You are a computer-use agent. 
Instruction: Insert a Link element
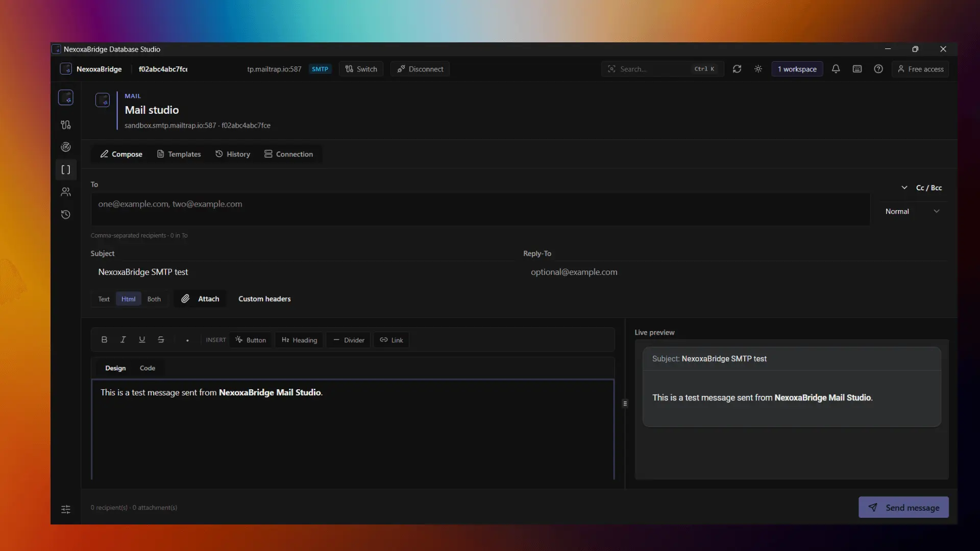391,340
